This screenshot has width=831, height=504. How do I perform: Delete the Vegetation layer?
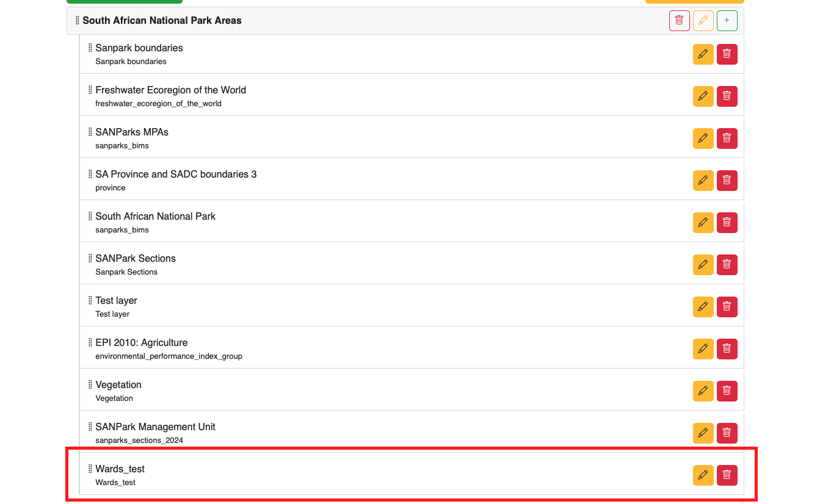click(727, 391)
